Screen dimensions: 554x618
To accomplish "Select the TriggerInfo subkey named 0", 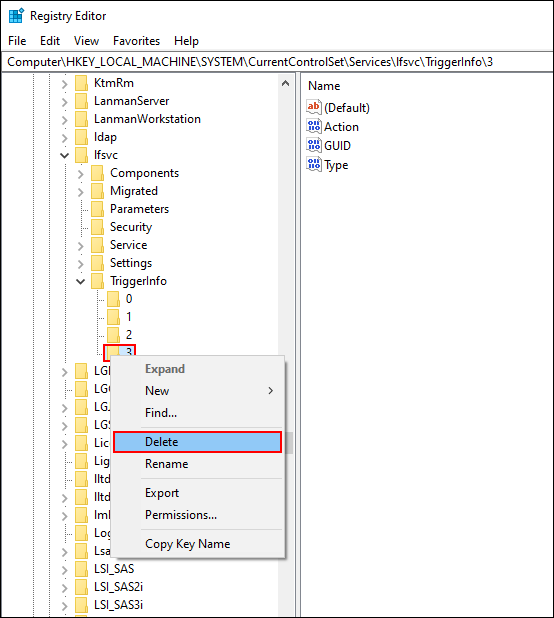I will (x=129, y=299).
